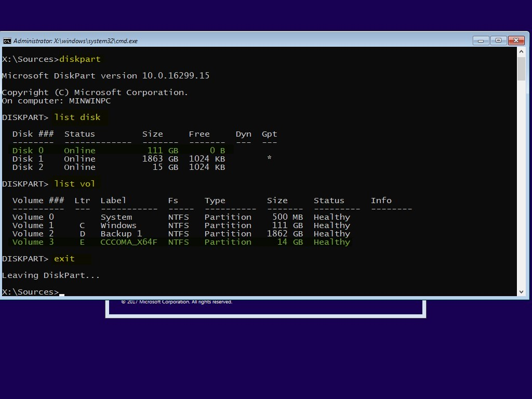Click the 'list vol' command text
Image resolution: width=532 pixels, height=399 pixels.
point(75,184)
